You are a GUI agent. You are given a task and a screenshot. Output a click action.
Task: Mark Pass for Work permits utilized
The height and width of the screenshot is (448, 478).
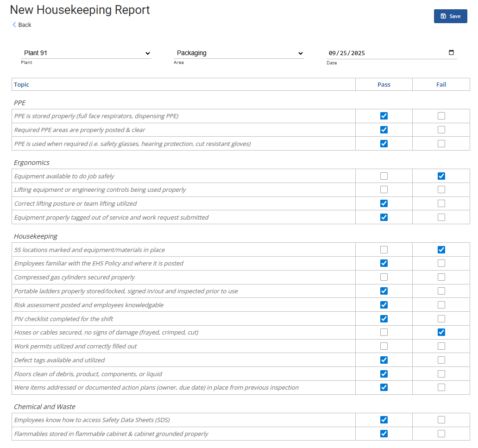click(384, 346)
